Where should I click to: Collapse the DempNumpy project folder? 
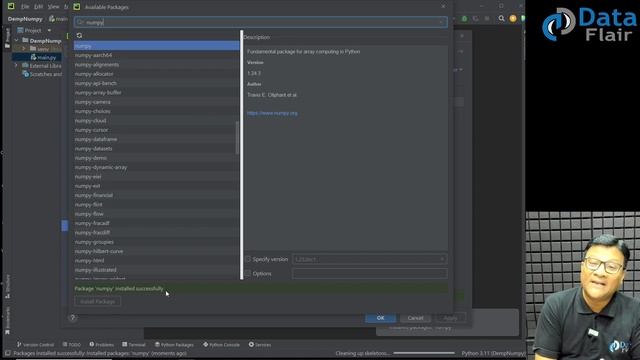point(16,40)
